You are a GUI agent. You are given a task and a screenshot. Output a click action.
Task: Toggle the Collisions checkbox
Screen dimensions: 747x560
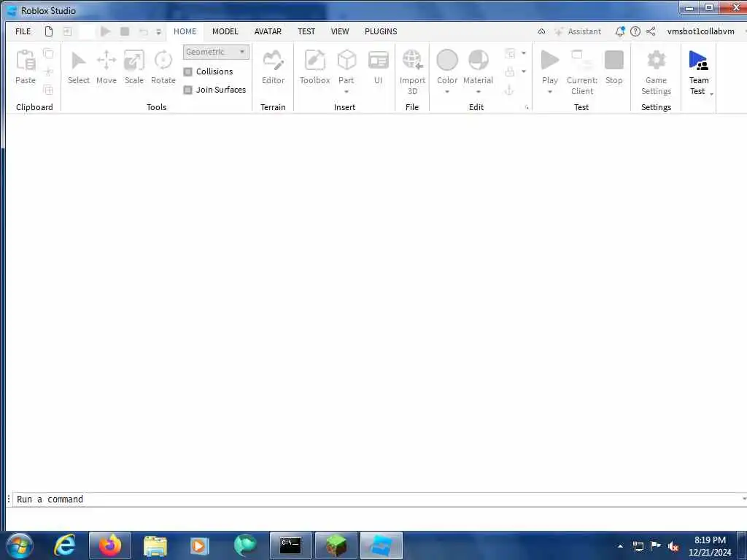coord(187,71)
